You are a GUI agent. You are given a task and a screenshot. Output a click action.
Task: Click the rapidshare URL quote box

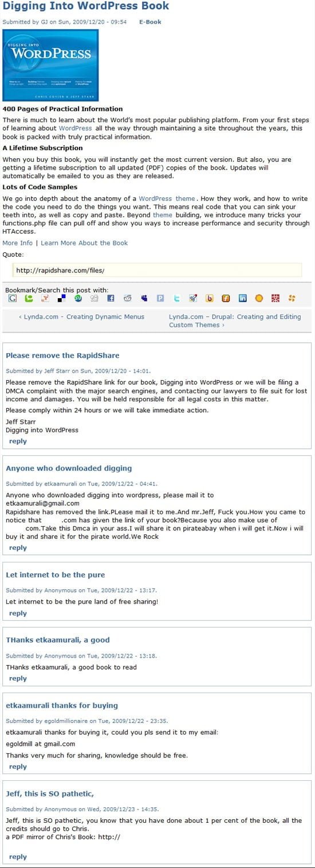pos(157,270)
